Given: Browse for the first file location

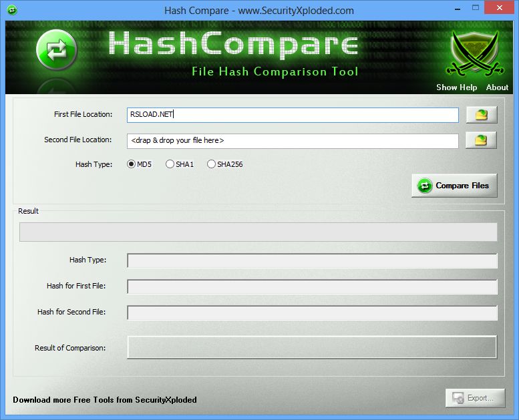Looking at the screenshot, I should (x=482, y=115).
